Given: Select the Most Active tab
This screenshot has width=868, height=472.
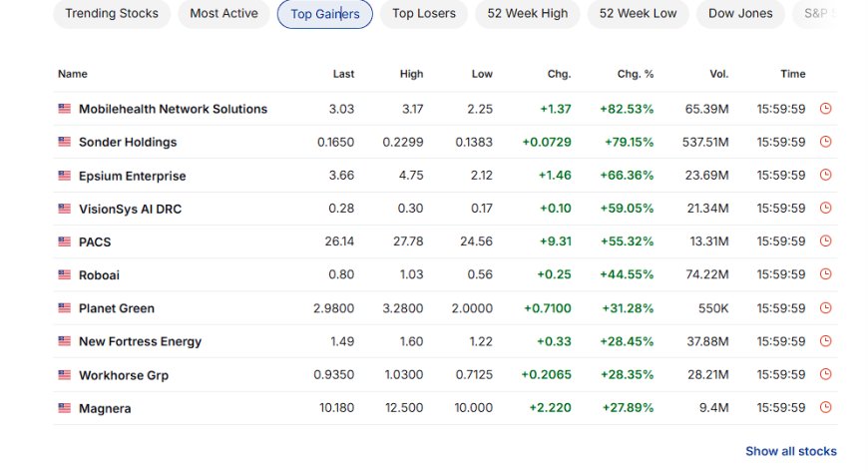Looking at the screenshot, I should [x=223, y=13].
